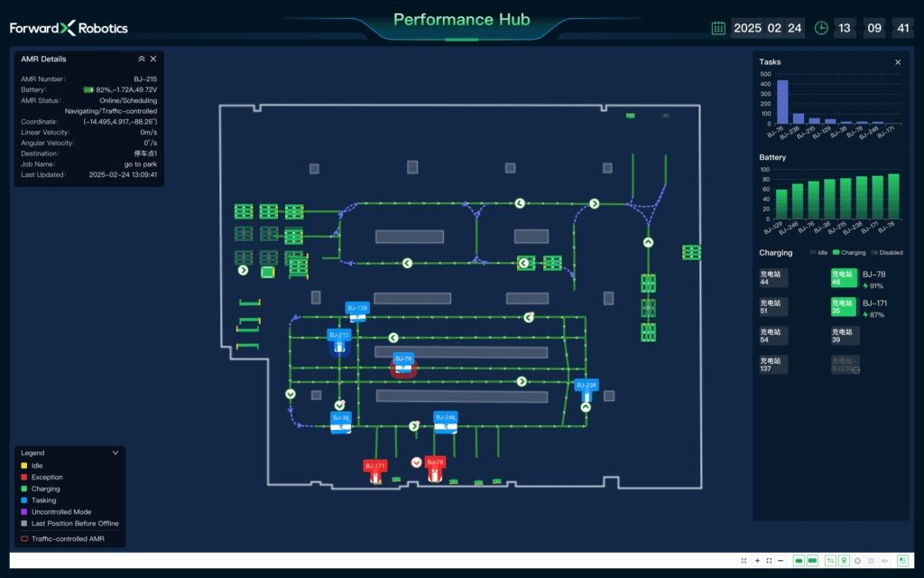Click the fit-to-screen frame icon
This screenshot has width=924, height=578.
point(769,561)
